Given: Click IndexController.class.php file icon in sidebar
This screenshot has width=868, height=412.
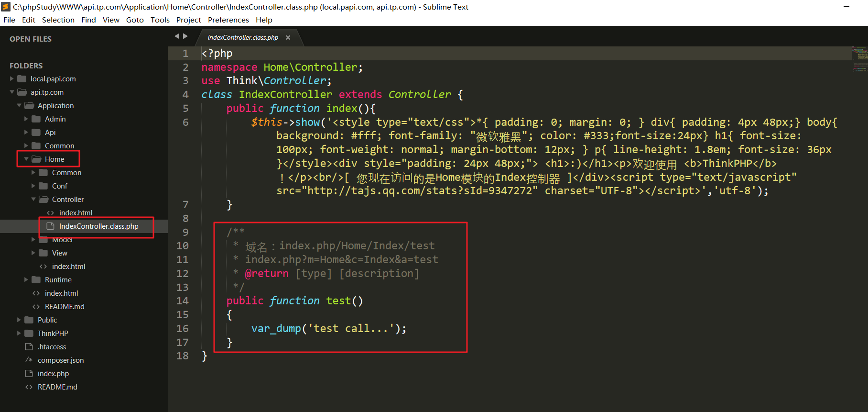Looking at the screenshot, I should pyautogui.click(x=50, y=226).
